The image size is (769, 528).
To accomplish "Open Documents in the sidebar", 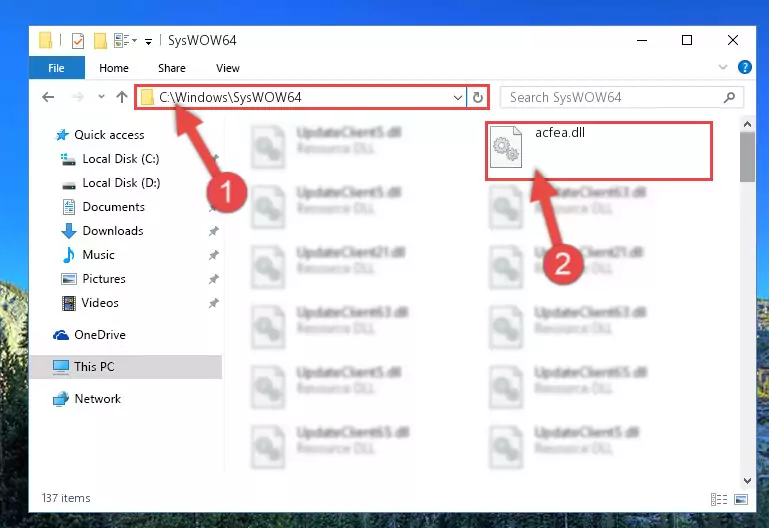I will point(113,207).
